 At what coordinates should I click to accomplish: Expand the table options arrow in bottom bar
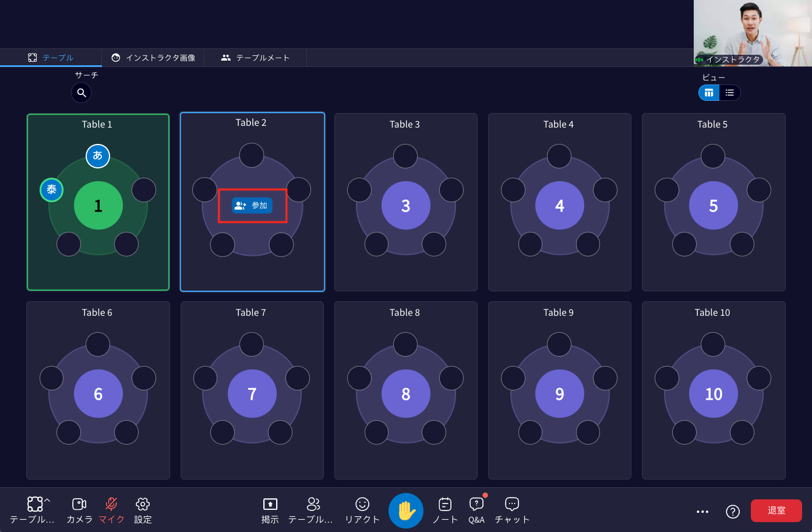[47, 501]
